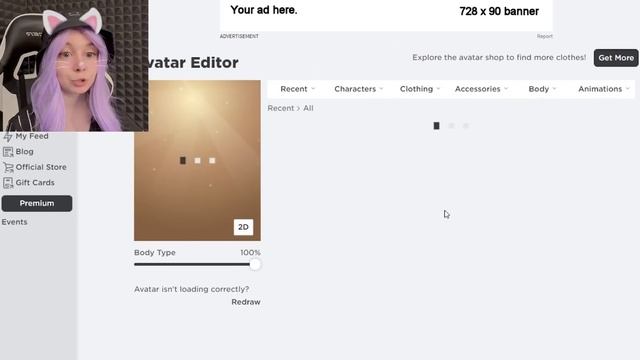Expand the Accessories dropdown arrow
Screen dimensions: 640x360
pos(506,89)
